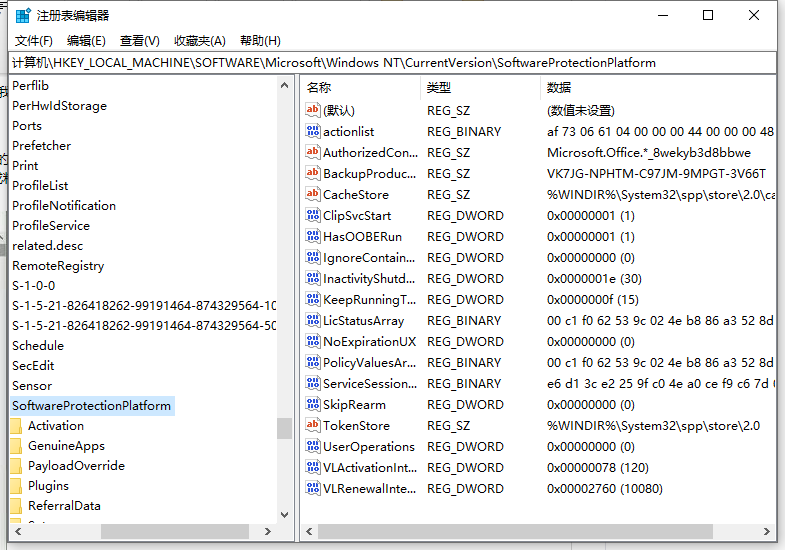Select the Plugins folder icon in tree
The image size is (785, 550).
coord(16,486)
